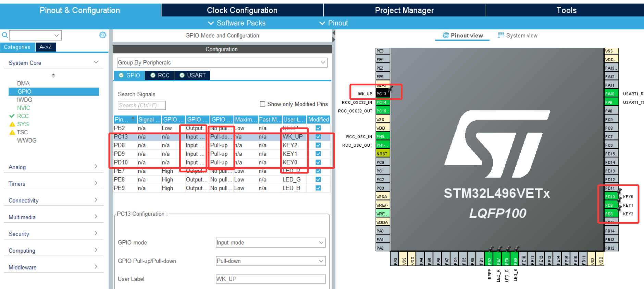Toggle Modified checkbox for PD10 row

click(318, 162)
